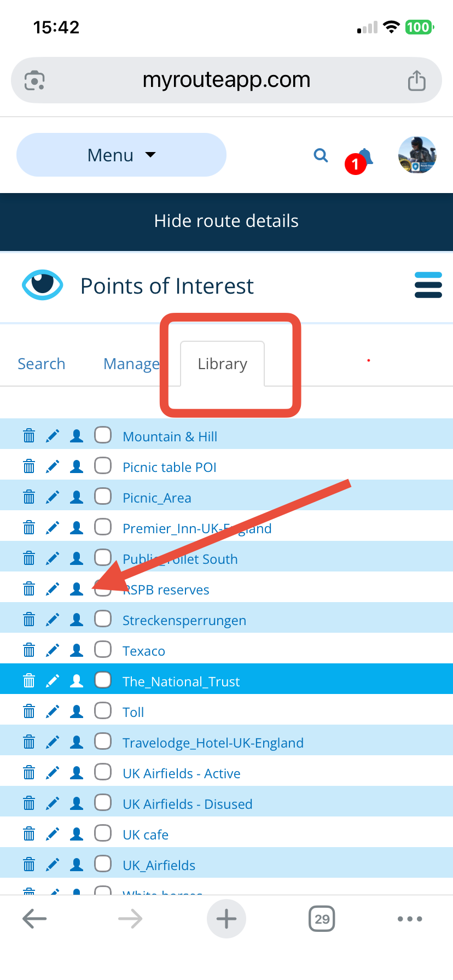Viewport: 453px width, 980px height.
Task: Expand the Menu dropdown
Action: coord(121,155)
